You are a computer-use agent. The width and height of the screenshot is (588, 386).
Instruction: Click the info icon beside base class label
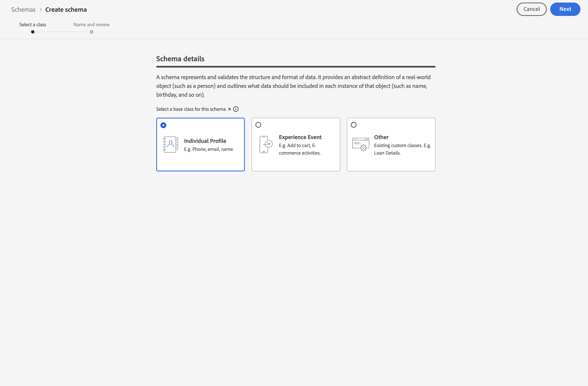236,109
